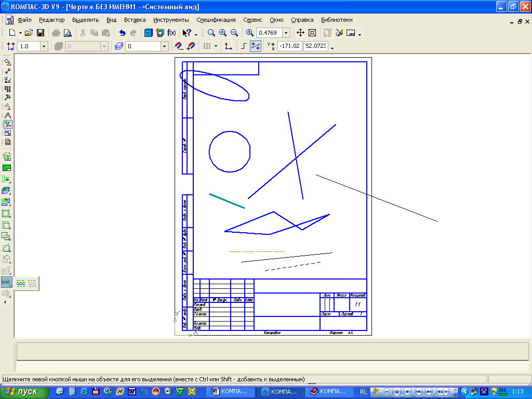Open the Сервис menu
This screenshot has height=399, width=532.
pyautogui.click(x=252, y=20)
